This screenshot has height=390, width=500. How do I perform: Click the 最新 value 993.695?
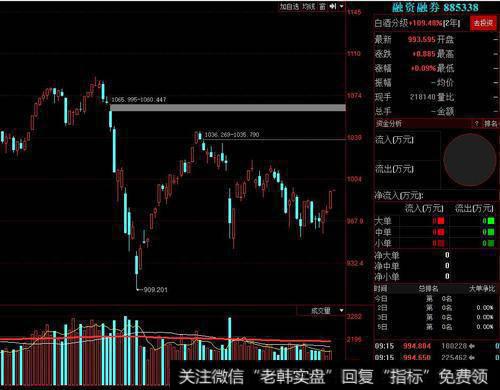421,40
